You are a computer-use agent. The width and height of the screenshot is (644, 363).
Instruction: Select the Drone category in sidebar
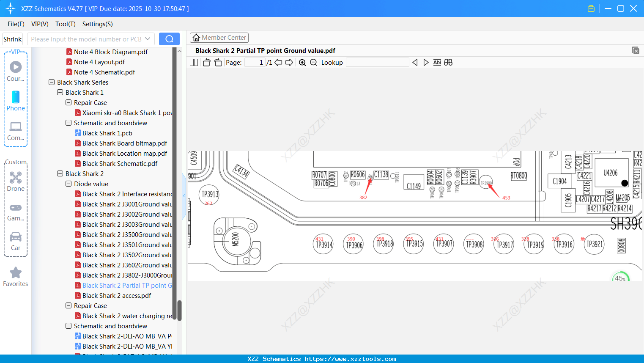click(16, 181)
